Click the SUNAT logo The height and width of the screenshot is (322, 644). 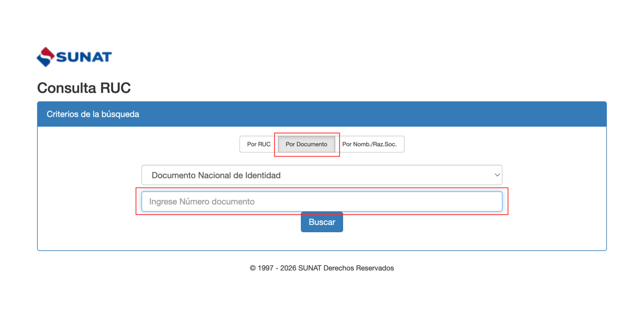(74, 57)
